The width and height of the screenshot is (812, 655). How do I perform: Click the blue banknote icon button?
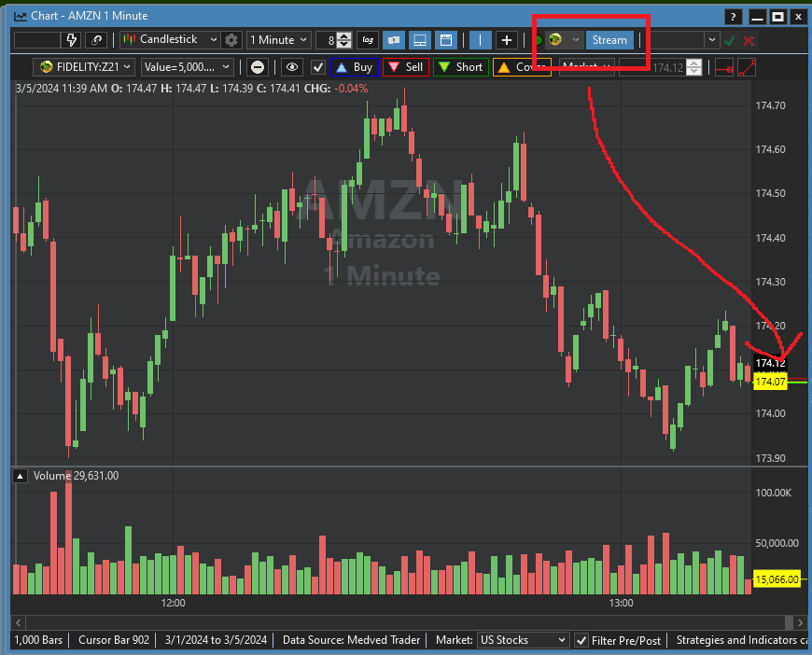click(x=394, y=40)
